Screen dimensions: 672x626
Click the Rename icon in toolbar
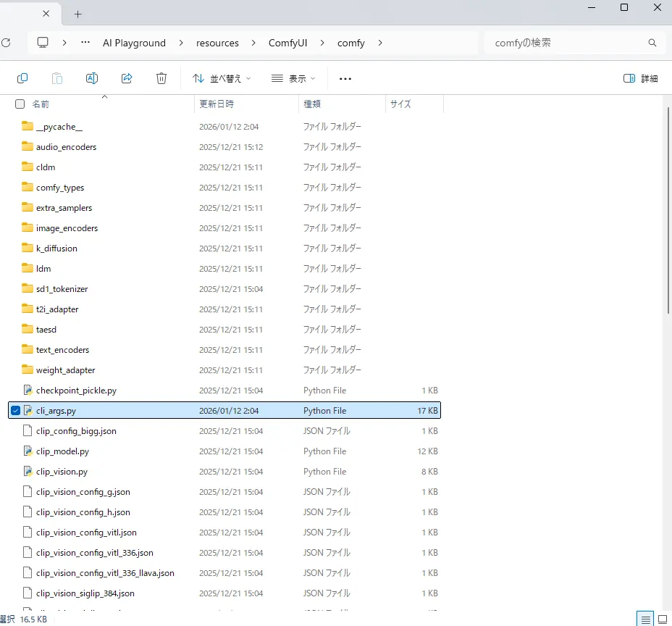[x=92, y=78]
